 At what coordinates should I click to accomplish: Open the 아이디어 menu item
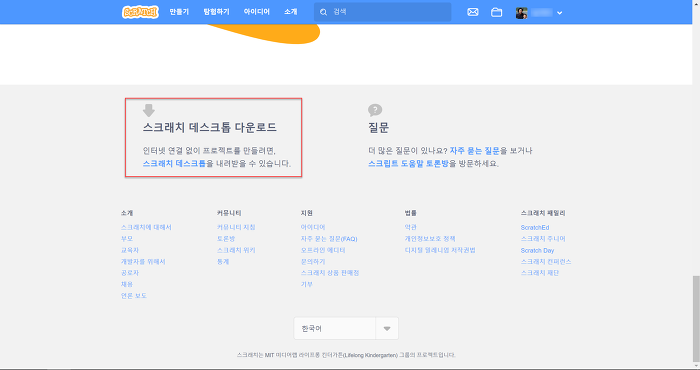click(x=257, y=12)
